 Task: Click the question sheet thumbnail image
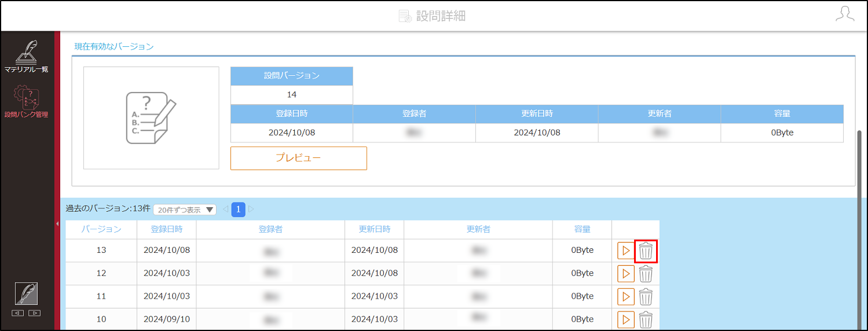(x=151, y=118)
